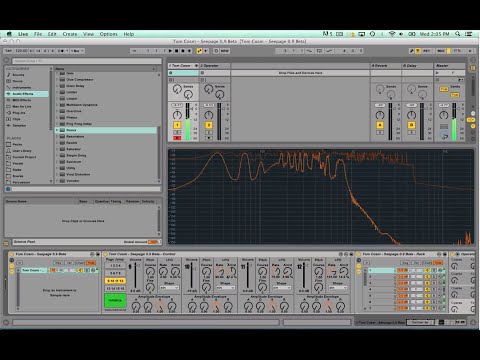Adjust the Global amount groove slider

pyautogui.click(x=153, y=242)
